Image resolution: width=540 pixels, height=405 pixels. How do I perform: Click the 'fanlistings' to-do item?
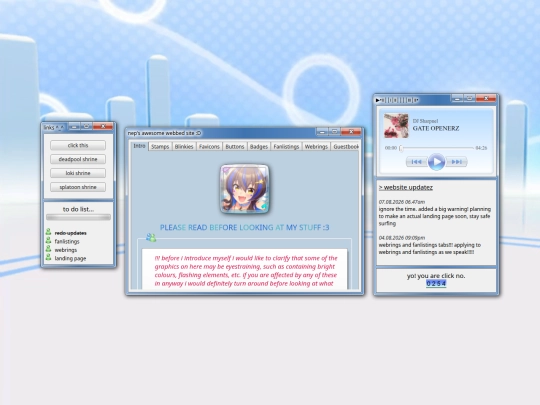coord(67,241)
